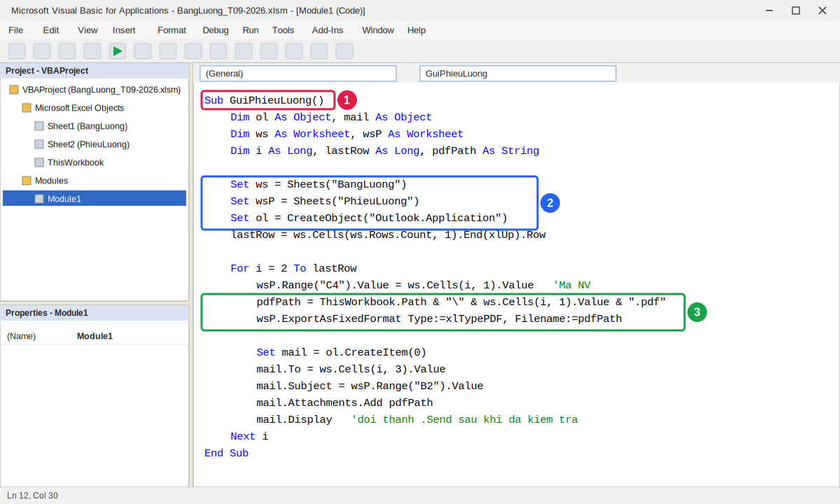Viewport: 840px width, 504px height.
Task: Click the Dim ws As Worksheet line
Action: (x=346, y=134)
